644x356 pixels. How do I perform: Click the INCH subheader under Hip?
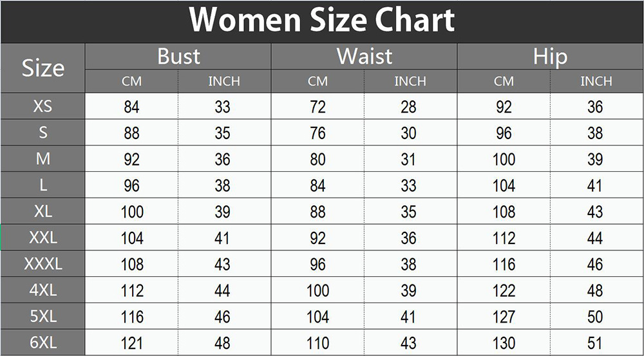click(x=596, y=82)
